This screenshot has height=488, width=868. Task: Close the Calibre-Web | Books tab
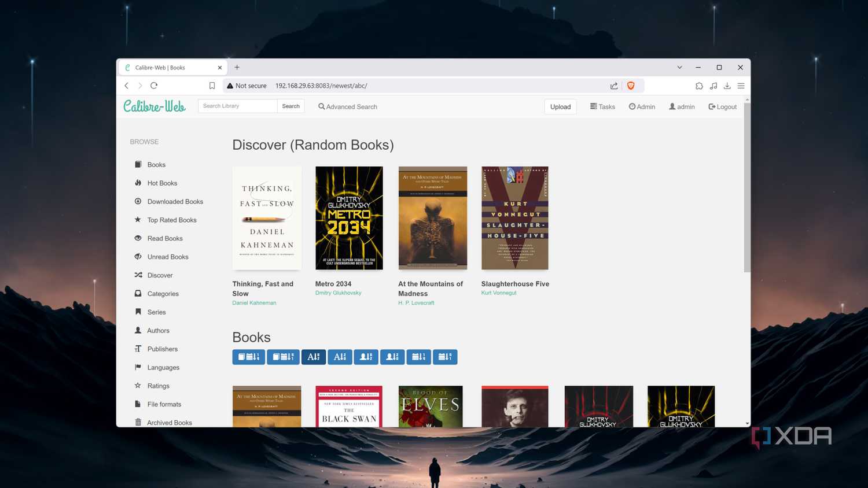(x=220, y=68)
